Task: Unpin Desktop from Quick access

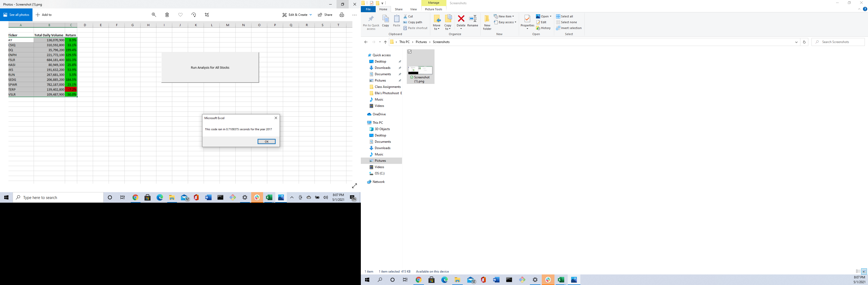Action: point(400,61)
